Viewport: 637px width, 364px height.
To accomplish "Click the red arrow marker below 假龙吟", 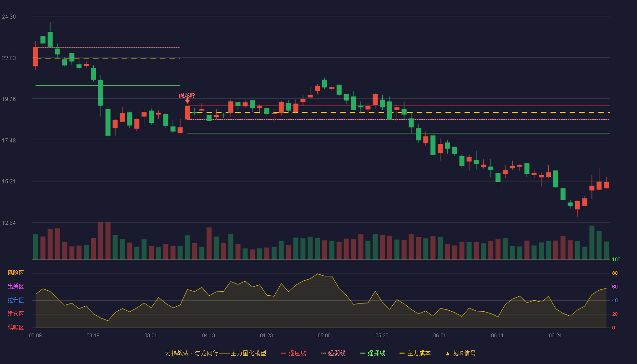I will 187,101.
